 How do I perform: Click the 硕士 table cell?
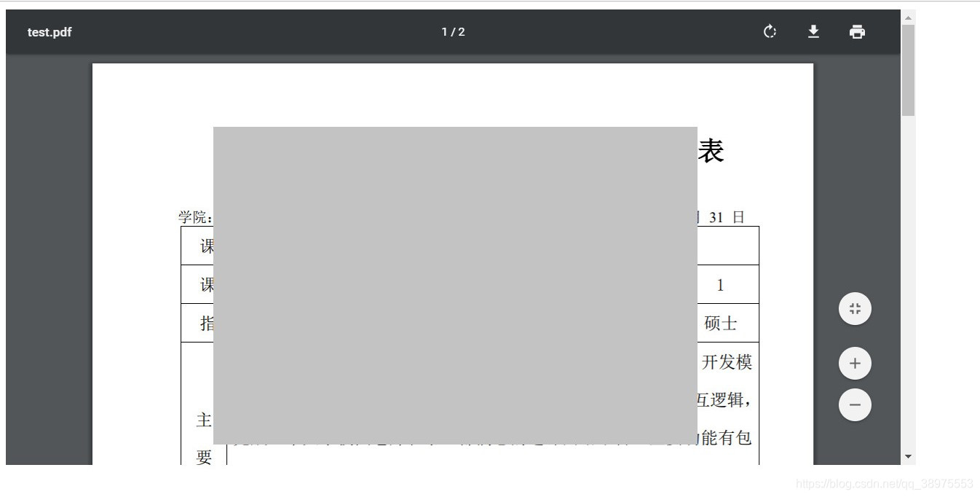[x=721, y=323]
